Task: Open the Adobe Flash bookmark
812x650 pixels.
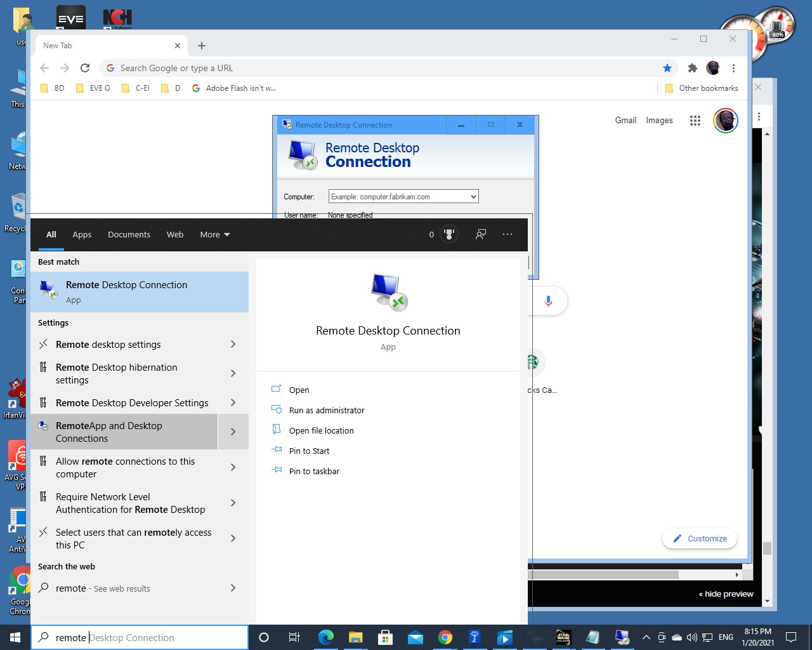Action: [234, 88]
